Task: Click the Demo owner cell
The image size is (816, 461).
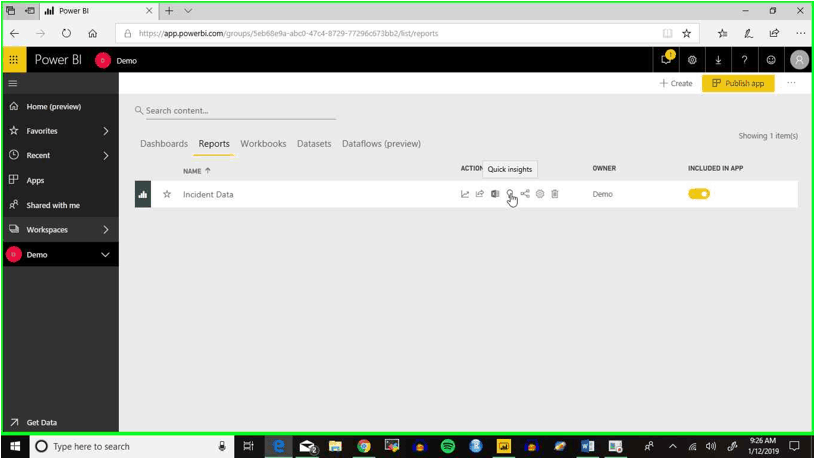Action: click(x=603, y=194)
